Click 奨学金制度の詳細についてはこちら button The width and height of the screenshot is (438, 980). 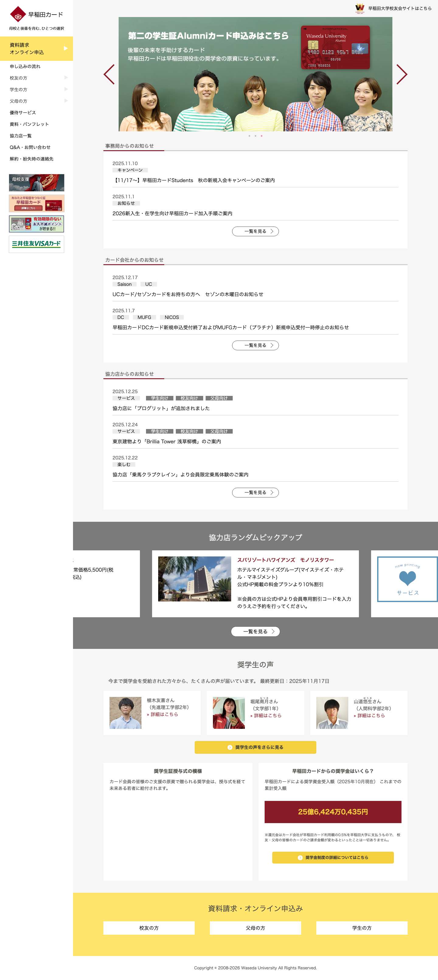point(333,857)
